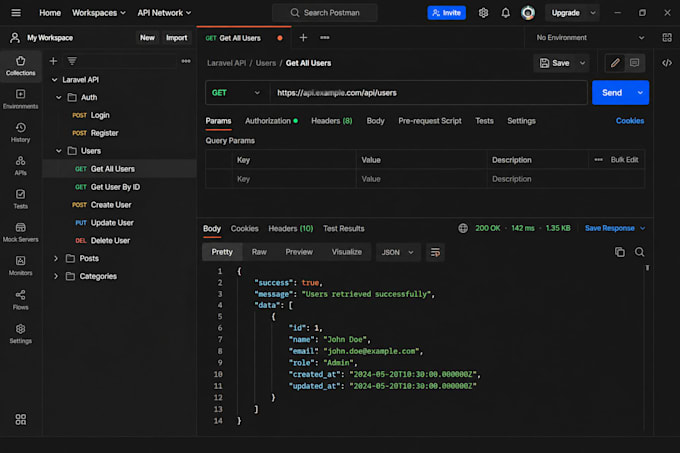Open the environment quick look icon
680x453 pixels.
[x=667, y=38]
